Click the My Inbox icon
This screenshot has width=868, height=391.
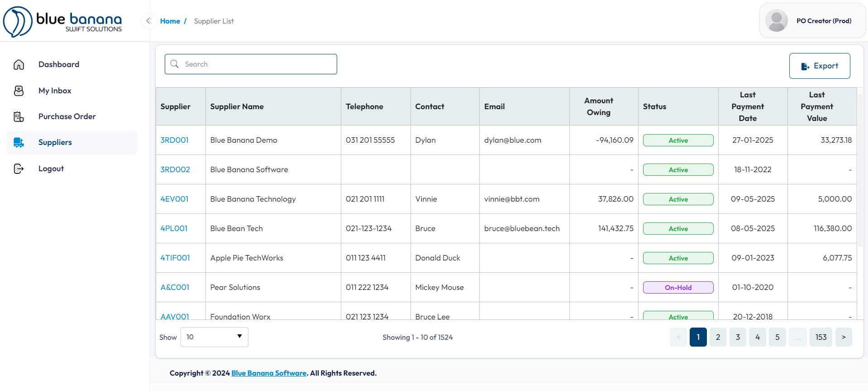tap(19, 91)
